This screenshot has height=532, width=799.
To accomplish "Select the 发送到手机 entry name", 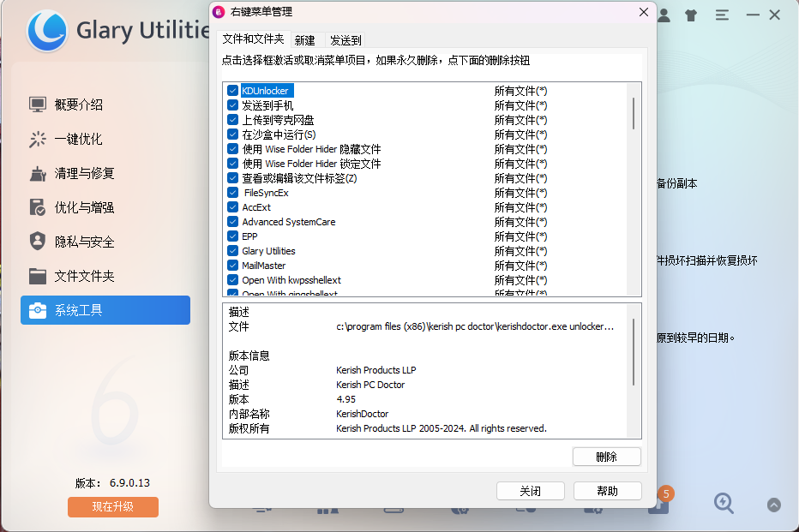I will click(267, 105).
